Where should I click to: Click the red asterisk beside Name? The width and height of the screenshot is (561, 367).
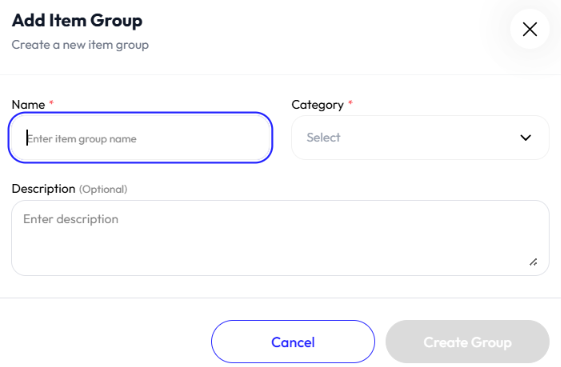click(x=51, y=103)
